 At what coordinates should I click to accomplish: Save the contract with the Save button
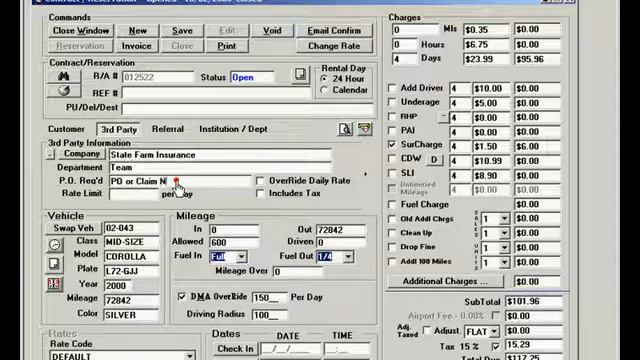coord(182,31)
